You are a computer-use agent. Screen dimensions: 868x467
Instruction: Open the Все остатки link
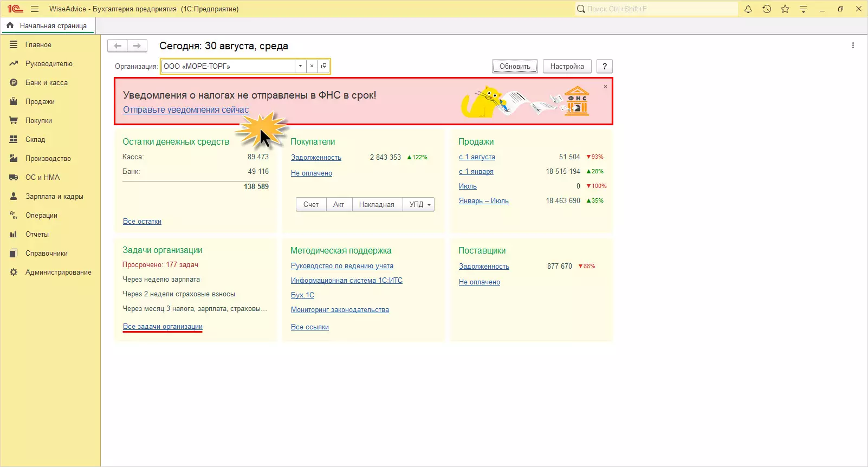(x=142, y=222)
